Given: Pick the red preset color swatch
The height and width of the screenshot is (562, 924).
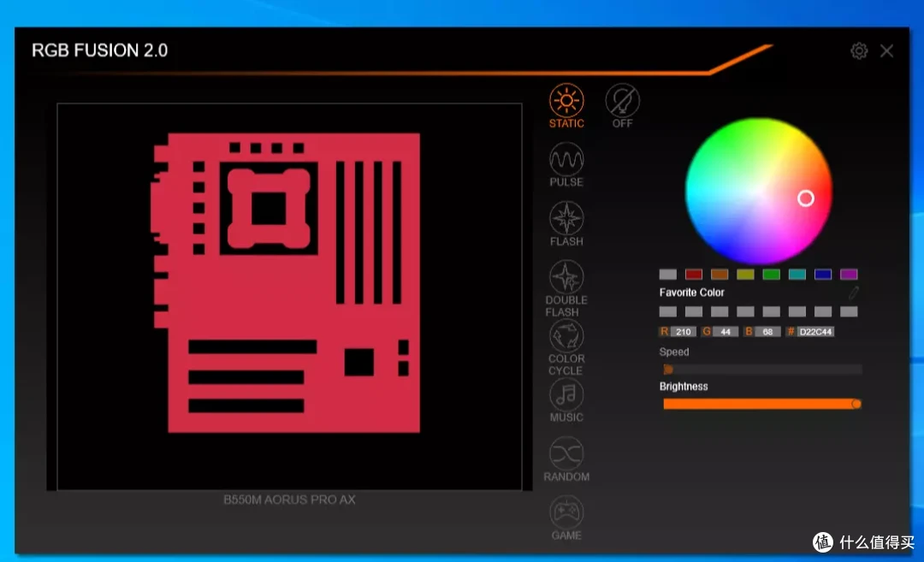Looking at the screenshot, I should click(x=694, y=274).
